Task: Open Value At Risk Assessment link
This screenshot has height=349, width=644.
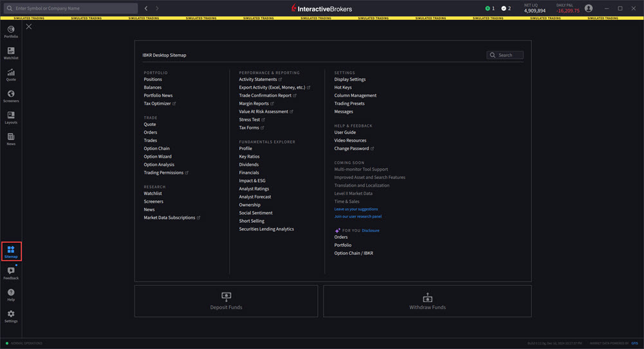Action: pyautogui.click(x=266, y=112)
